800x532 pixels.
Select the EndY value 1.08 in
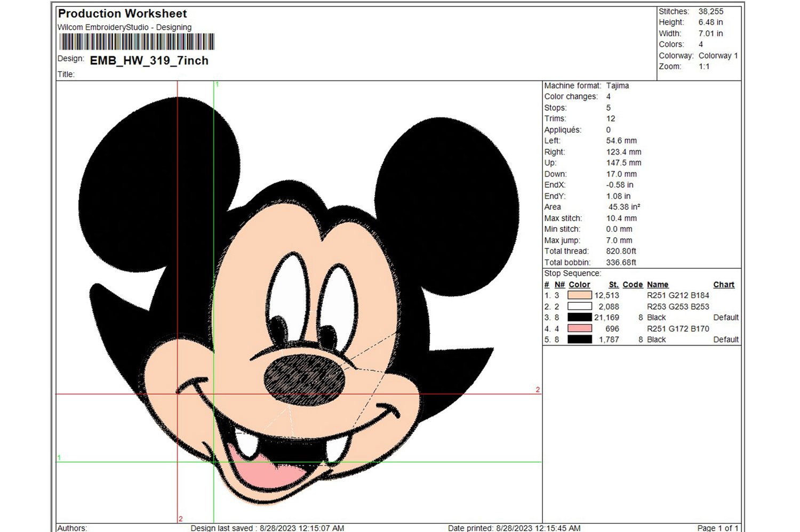(x=619, y=196)
